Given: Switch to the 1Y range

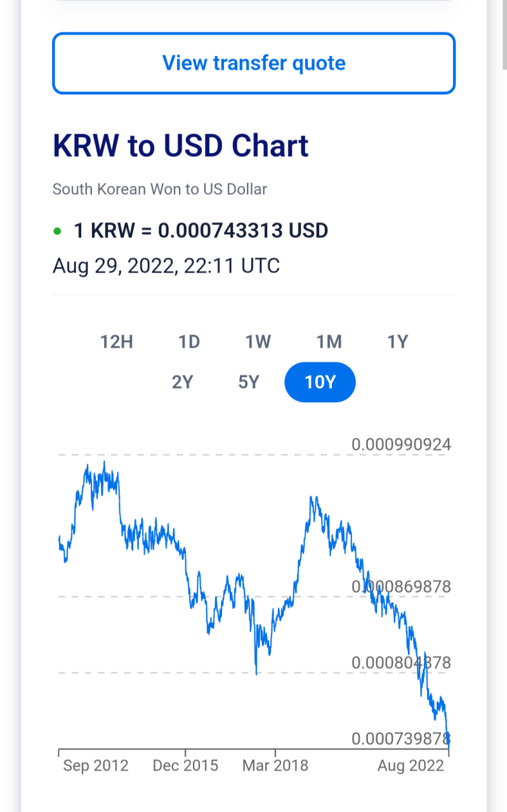Looking at the screenshot, I should point(398,342).
